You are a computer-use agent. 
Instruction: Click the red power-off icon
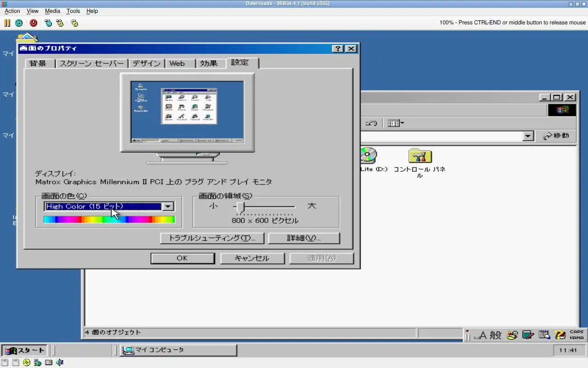(x=34, y=23)
